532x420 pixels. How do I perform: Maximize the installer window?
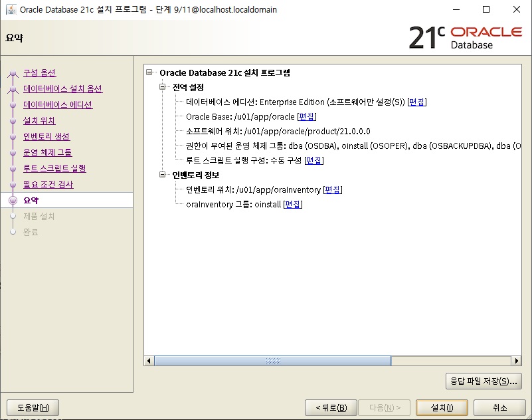(x=486, y=9)
